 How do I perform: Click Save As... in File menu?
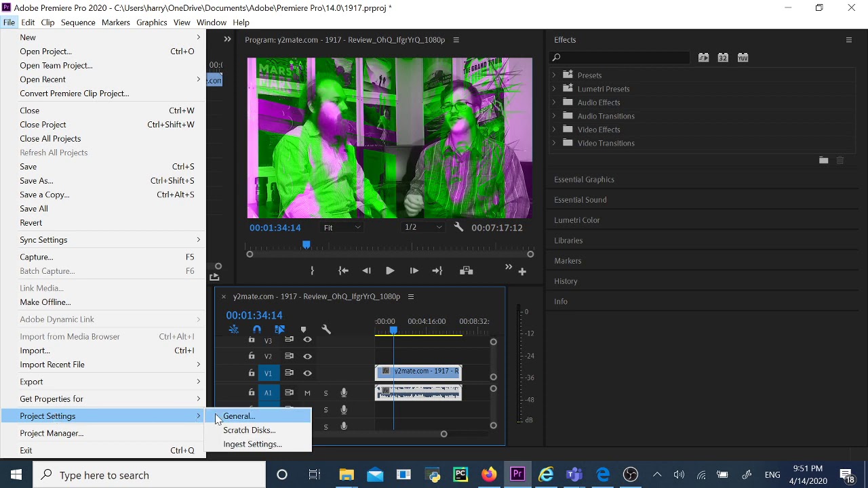103,181
